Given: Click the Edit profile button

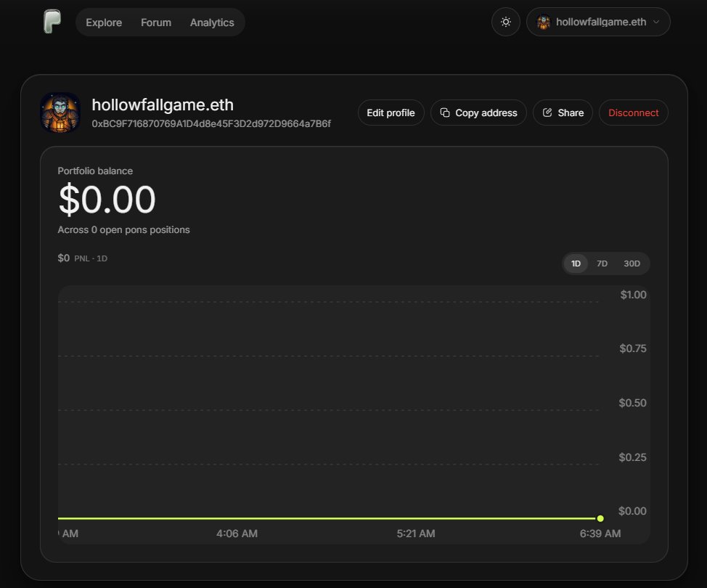Looking at the screenshot, I should coord(391,113).
